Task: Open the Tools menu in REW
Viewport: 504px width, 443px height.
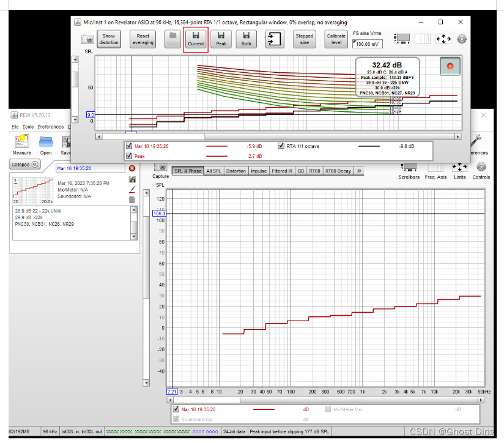Action: [28, 127]
